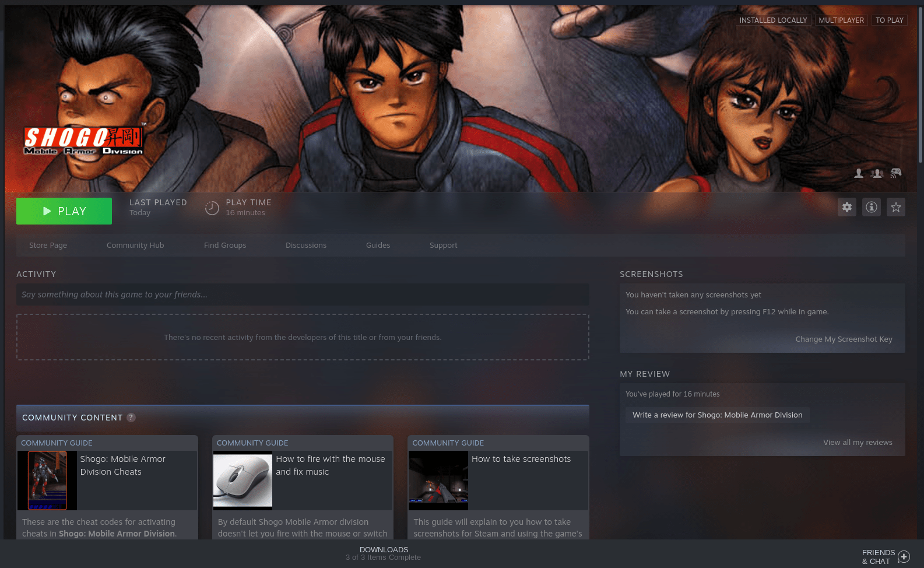Click the 'Today' last played value
924x568 pixels.
point(140,213)
